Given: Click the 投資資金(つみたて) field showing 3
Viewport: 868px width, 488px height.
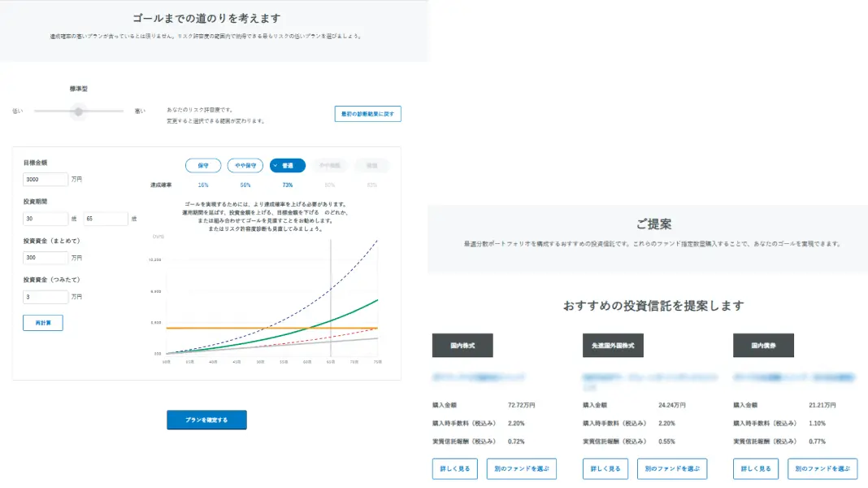Looking at the screenshot, I should tap(46, 297).
